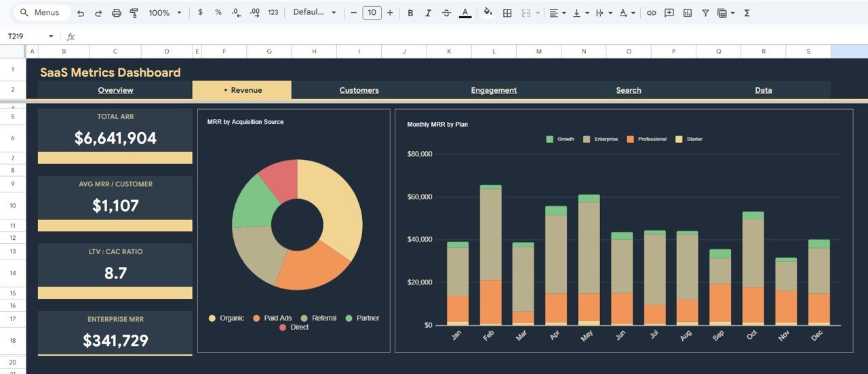868x374 pixels.
Task: Click the functions sigma icon
Action: pos(747,13)
